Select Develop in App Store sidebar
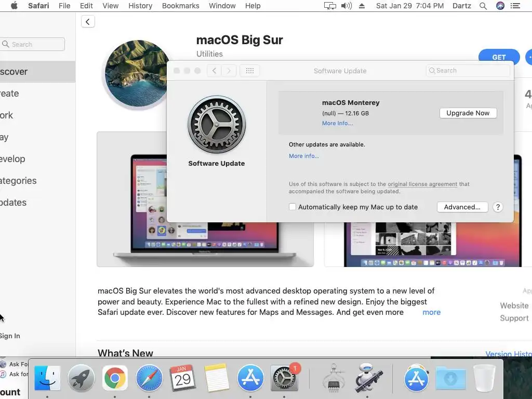Screen dimensions: 532x399 click(x=37, y=159)
